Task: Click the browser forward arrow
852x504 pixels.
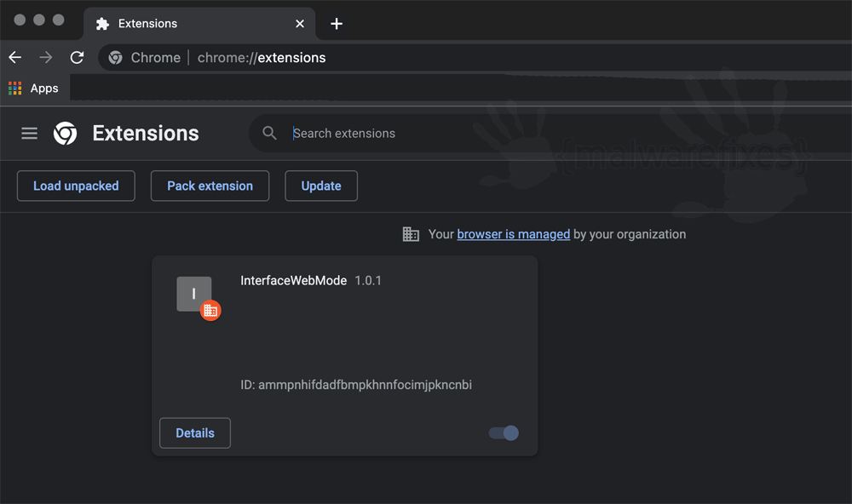Action: tap(46, 57)
